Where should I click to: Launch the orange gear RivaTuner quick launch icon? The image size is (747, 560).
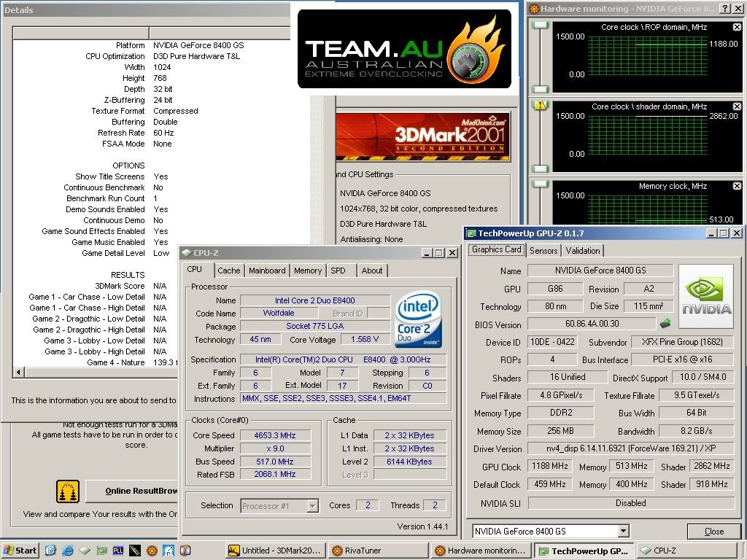[152, 551]
